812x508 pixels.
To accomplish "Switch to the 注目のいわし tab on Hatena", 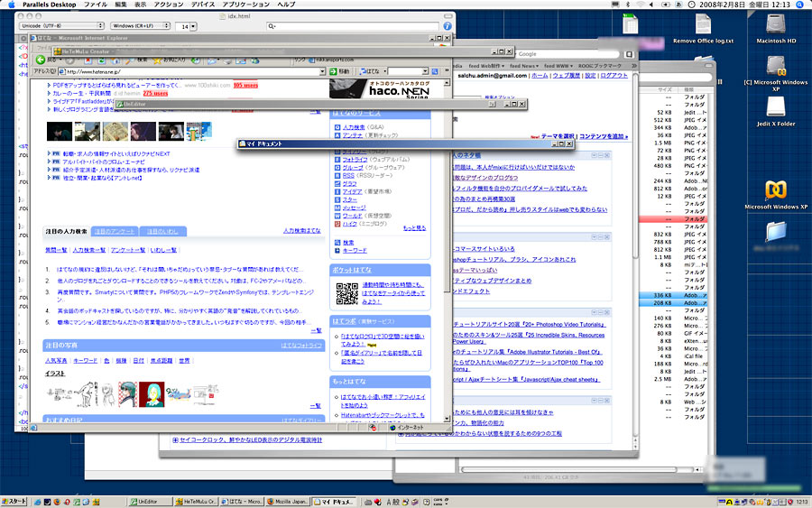I will (x=162, y=232).
